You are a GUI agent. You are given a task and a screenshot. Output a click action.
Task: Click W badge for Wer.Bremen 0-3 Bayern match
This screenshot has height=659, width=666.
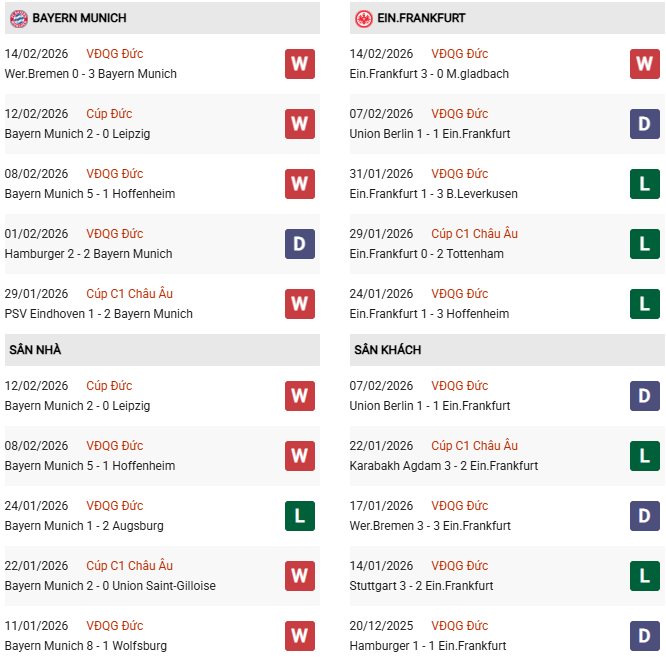tap(299, 64)
